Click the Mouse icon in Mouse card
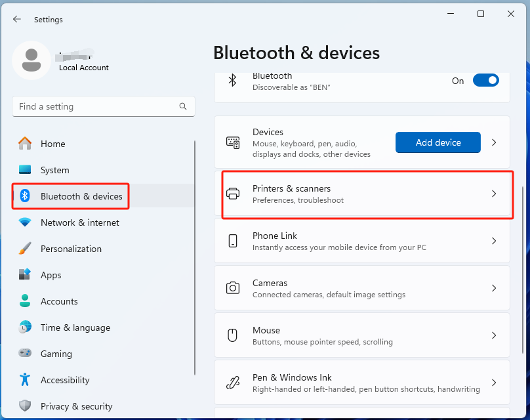 pyautogui.click(x=232, y=335)
